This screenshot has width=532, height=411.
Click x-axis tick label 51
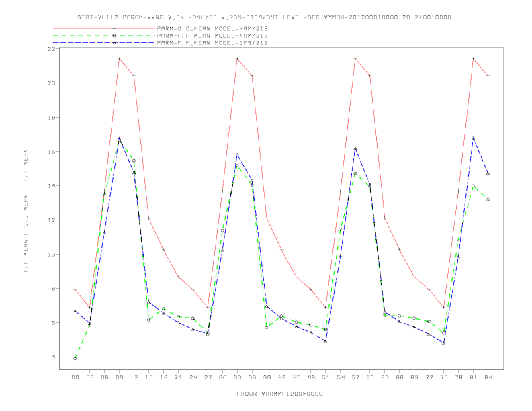click(326, 377)
